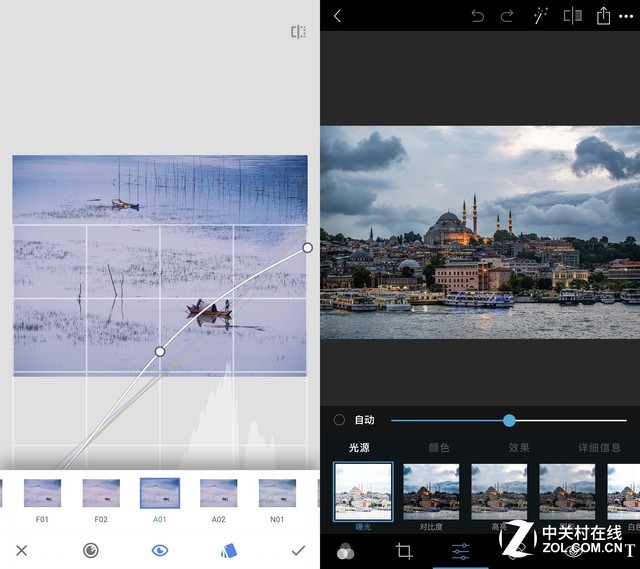Screen dimensions: 640x569
Task: Select the 曝光 exposure thumbnail
Action: 363,492
